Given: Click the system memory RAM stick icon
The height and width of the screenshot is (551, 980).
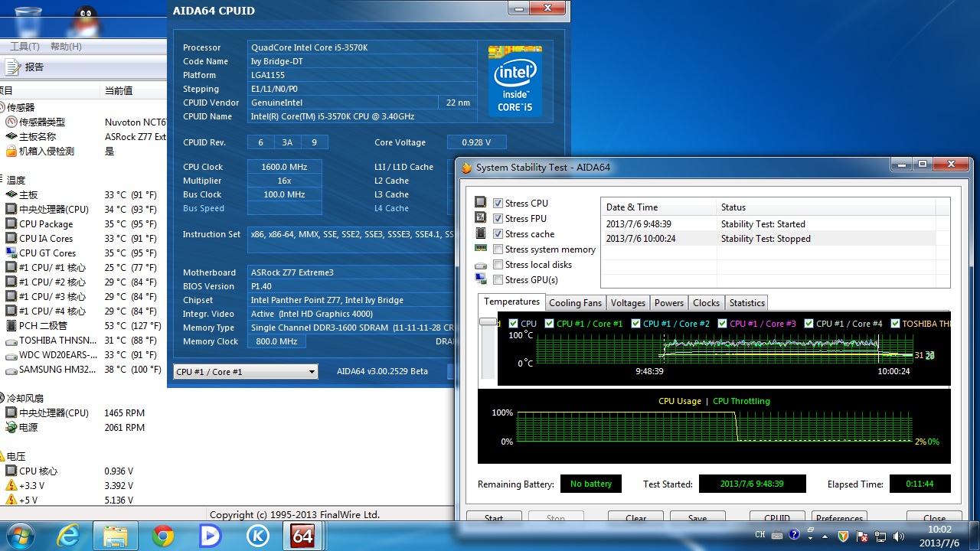Looking at the screenshot, I should point(480,248).
